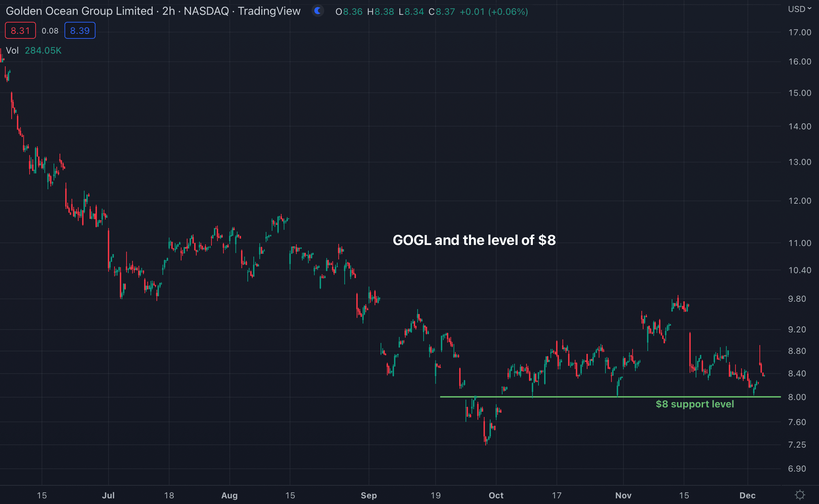
Task: Click the red 8.31 sell price button
Action: 20,31
